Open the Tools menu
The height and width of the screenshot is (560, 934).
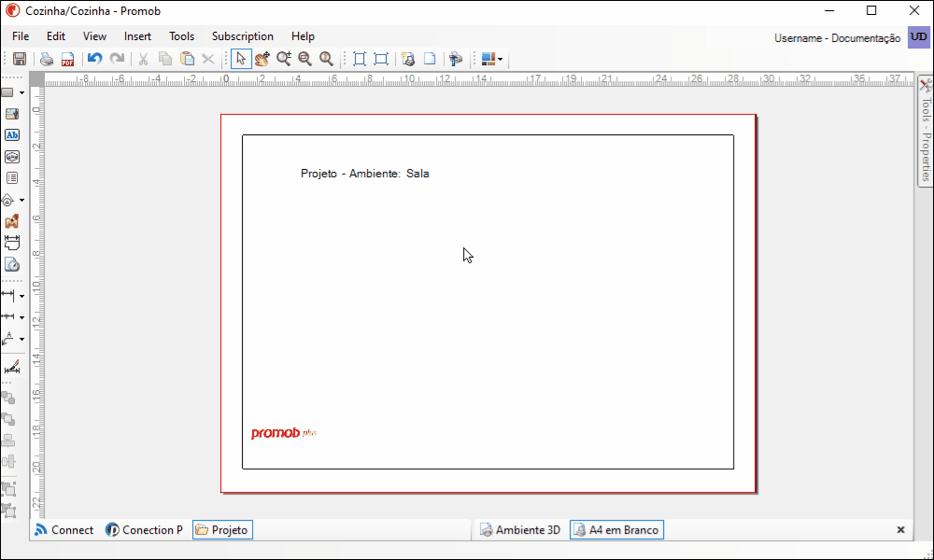point(182,36)
